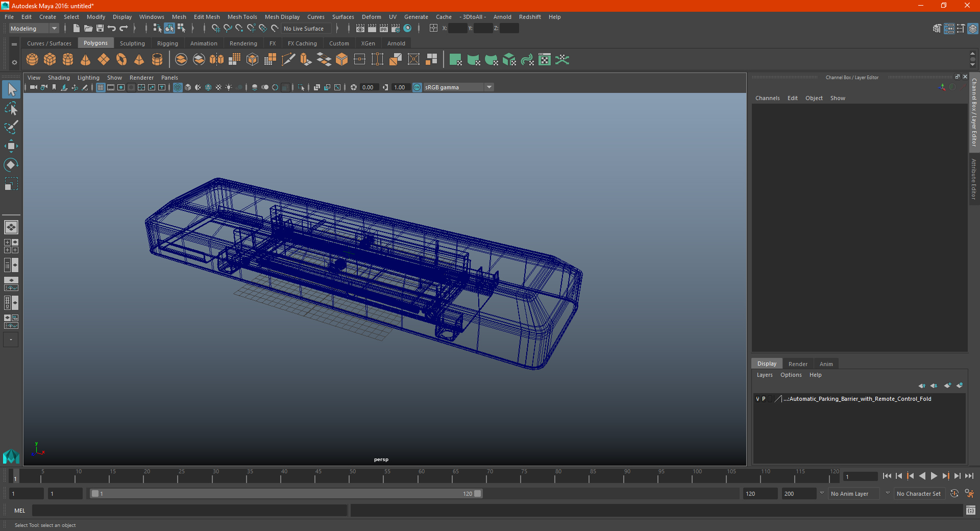Click the range slider start handle
The height and width of the screenshot is (531, 980).
tap(94, 494)
